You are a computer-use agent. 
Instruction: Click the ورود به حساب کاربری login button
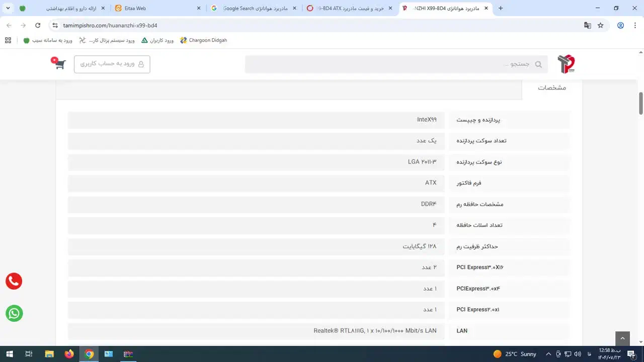pyautogui.click(x=112, y=64)
